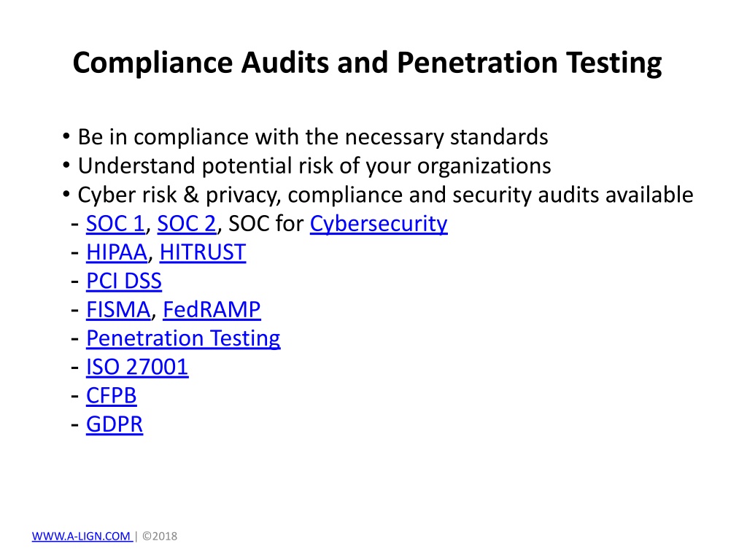This screenshot has width=747, height=560.
Task: Follow the ISO 27001 link
Action: pos(137,367)
